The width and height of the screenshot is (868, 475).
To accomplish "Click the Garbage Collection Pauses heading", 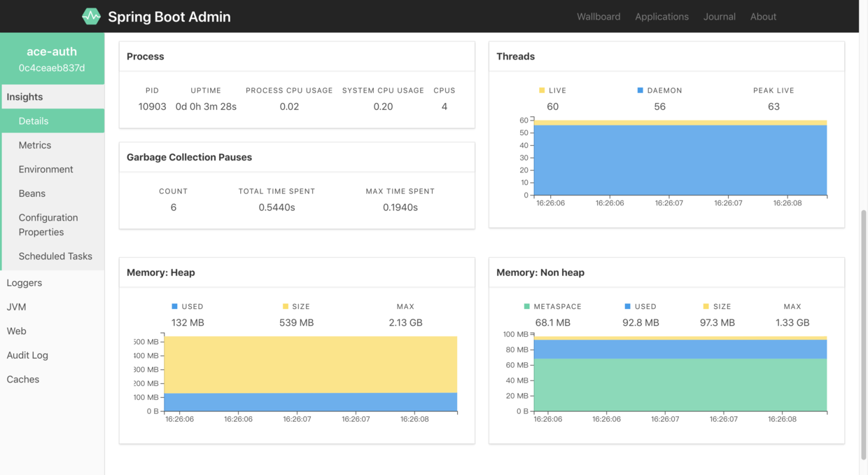I will 189,157.
